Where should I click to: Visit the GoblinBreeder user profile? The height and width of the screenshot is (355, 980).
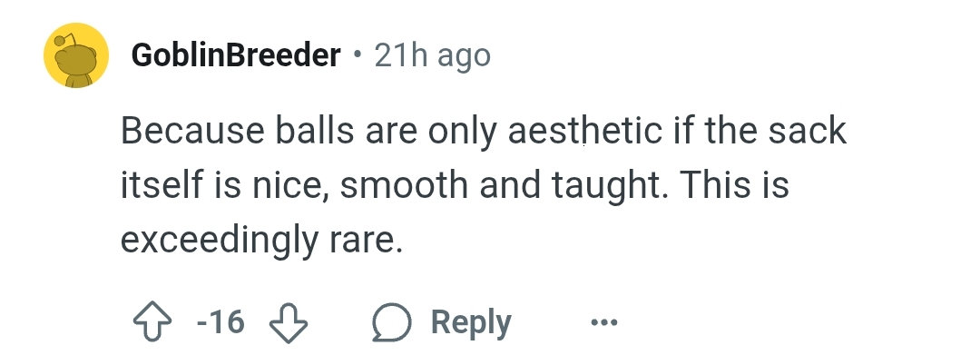coord(236,55)
